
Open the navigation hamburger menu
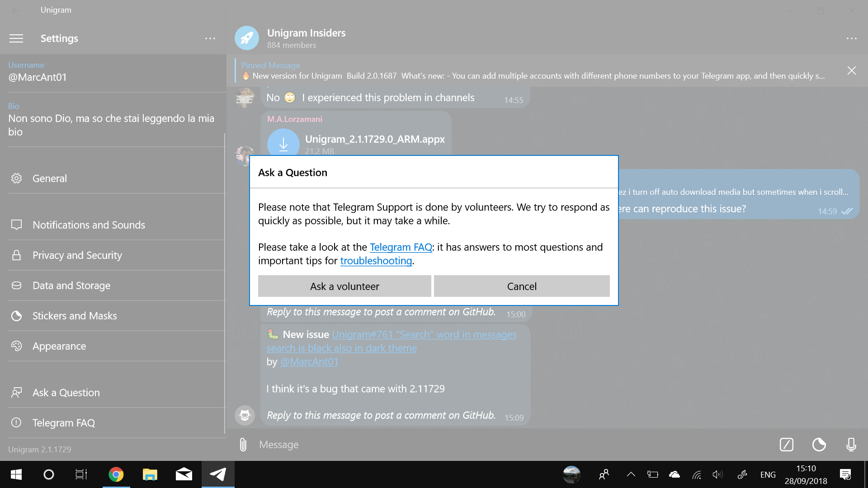[16, 38]
